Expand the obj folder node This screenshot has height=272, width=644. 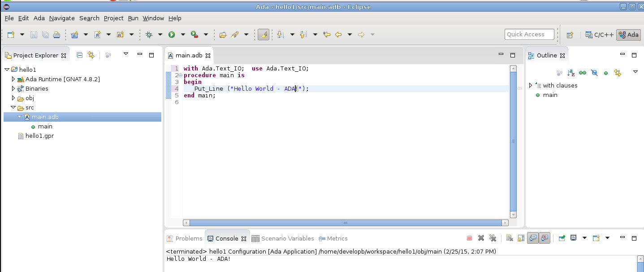13,98
